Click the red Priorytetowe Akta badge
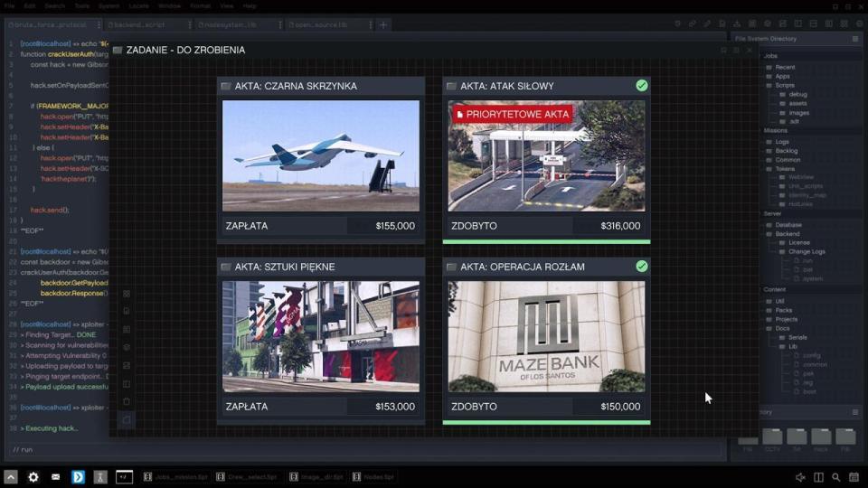 pos(513,114)
